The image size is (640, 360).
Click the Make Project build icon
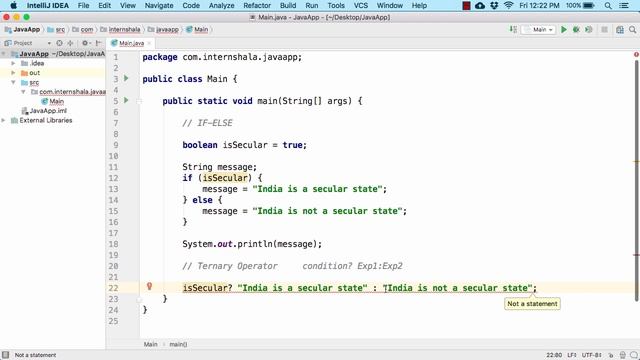click(513, 29)
